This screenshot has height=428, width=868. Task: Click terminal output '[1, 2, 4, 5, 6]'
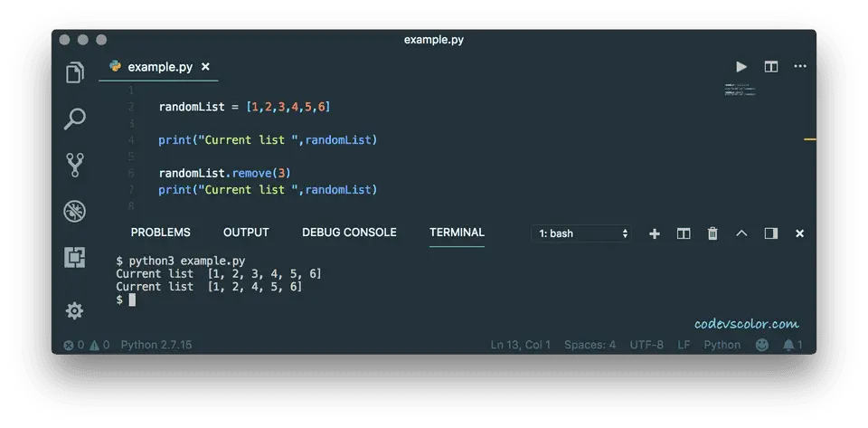[x=255, y=287]
